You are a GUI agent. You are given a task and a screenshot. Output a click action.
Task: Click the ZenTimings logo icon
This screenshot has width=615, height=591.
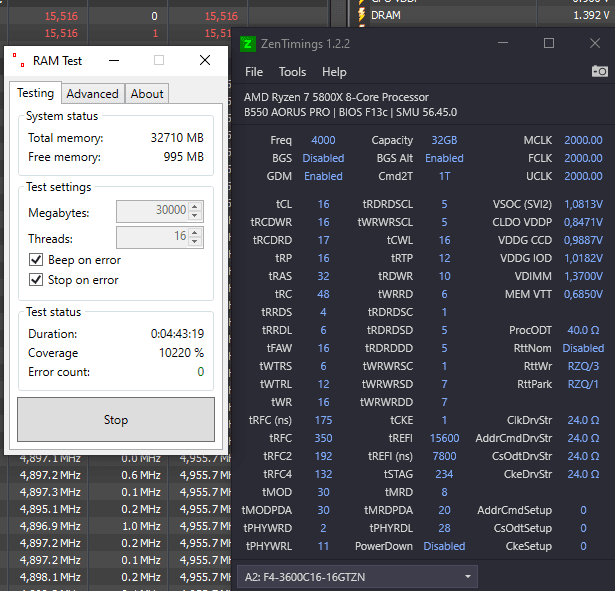point(248,44)
